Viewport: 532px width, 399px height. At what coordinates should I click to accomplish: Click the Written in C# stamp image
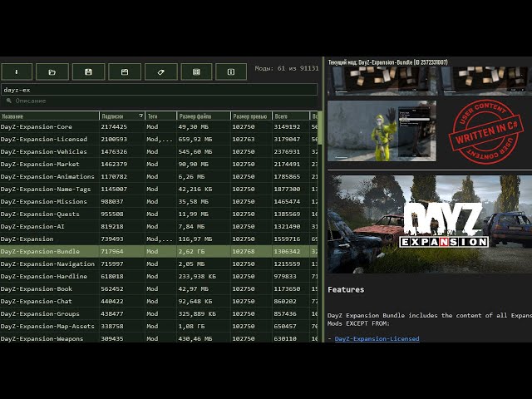click(x=485, y=131)
